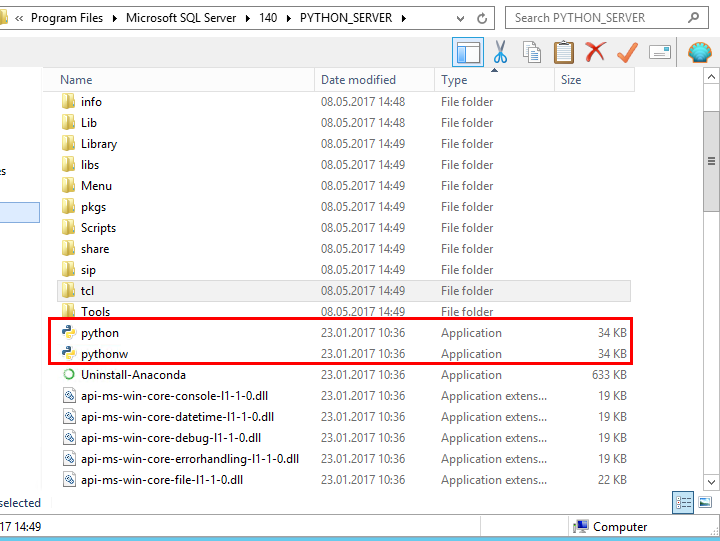This screenshot has height=541, width=720.
Task: Expand arrow after Microsoft SQL Server breadcrumb
Action: point(248,18)
